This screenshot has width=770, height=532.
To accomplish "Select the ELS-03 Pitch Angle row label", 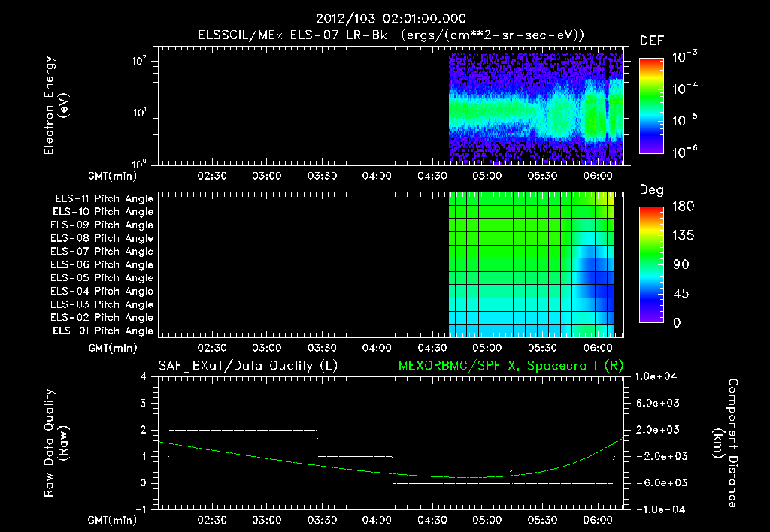I will 102,305.
